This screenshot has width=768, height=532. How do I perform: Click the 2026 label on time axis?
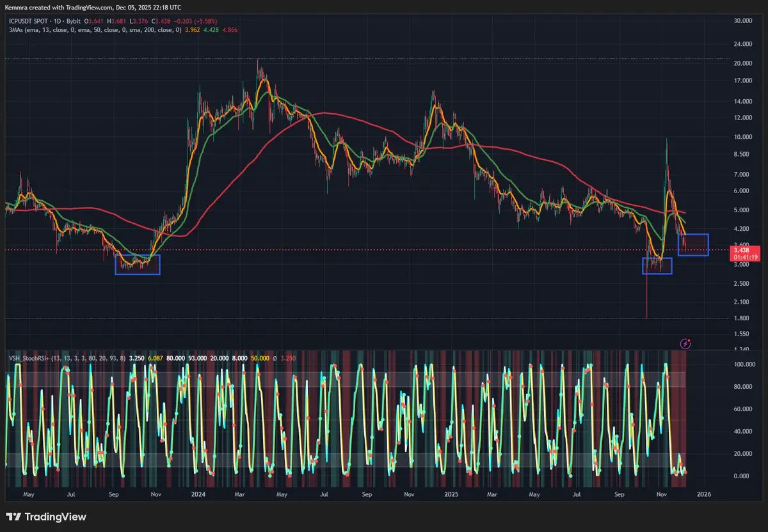tap(703, 494)
